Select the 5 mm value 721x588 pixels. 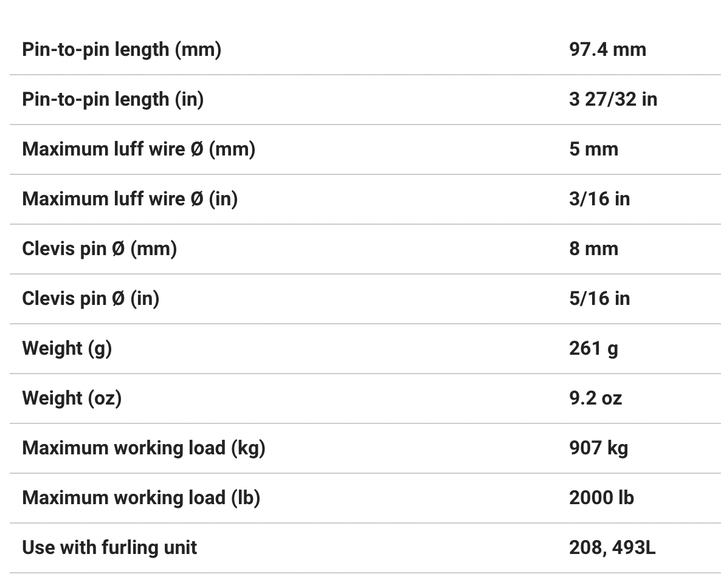(x=593, y=149)
